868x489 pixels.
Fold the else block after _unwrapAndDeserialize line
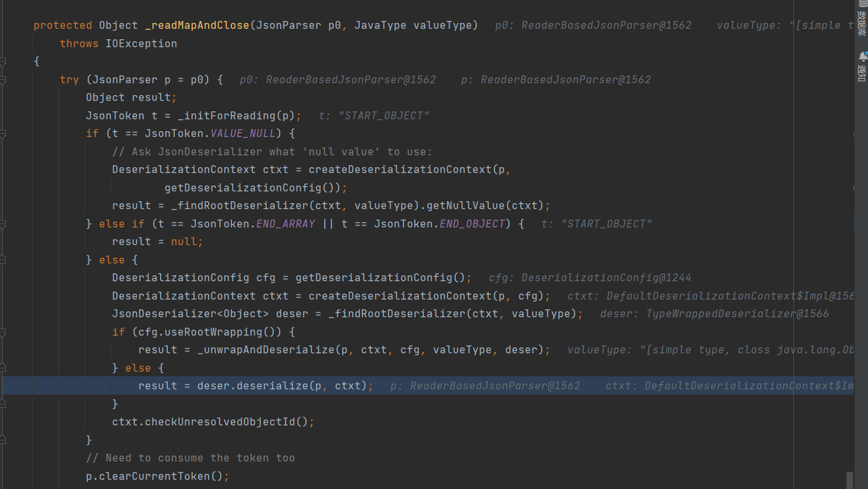(x=3, y=368)
